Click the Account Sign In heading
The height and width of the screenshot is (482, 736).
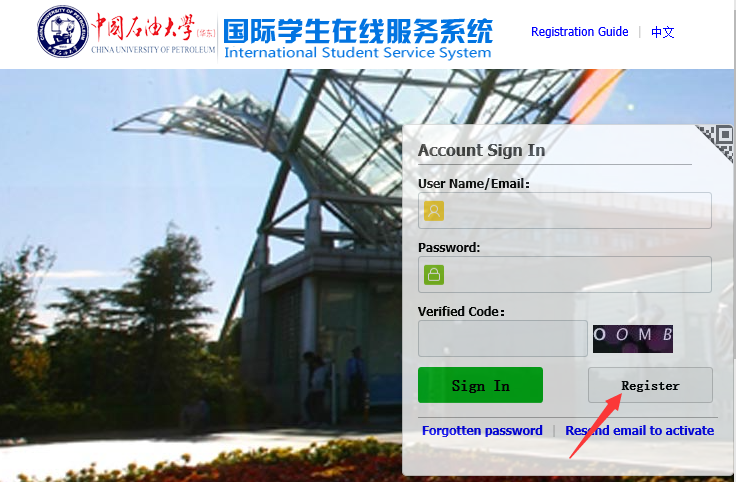(482, 150)
